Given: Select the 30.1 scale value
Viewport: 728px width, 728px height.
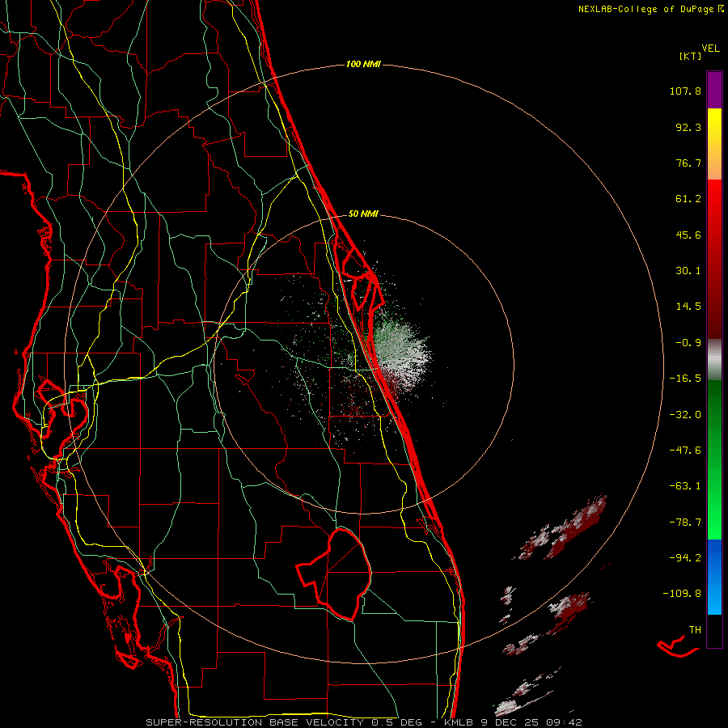Looking at the screenshot, I should (x=688, y=271).
